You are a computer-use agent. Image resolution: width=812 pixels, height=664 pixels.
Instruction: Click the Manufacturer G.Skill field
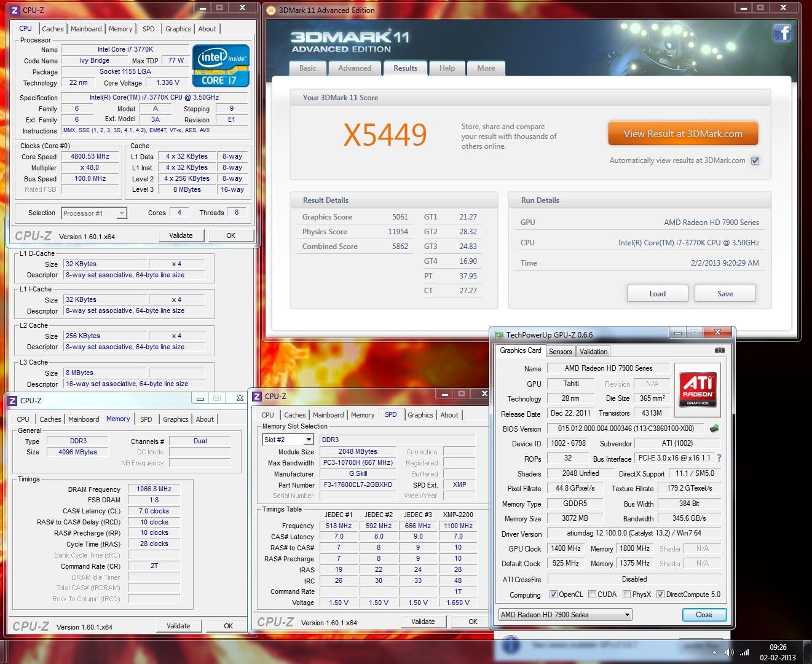click(357, 473)
